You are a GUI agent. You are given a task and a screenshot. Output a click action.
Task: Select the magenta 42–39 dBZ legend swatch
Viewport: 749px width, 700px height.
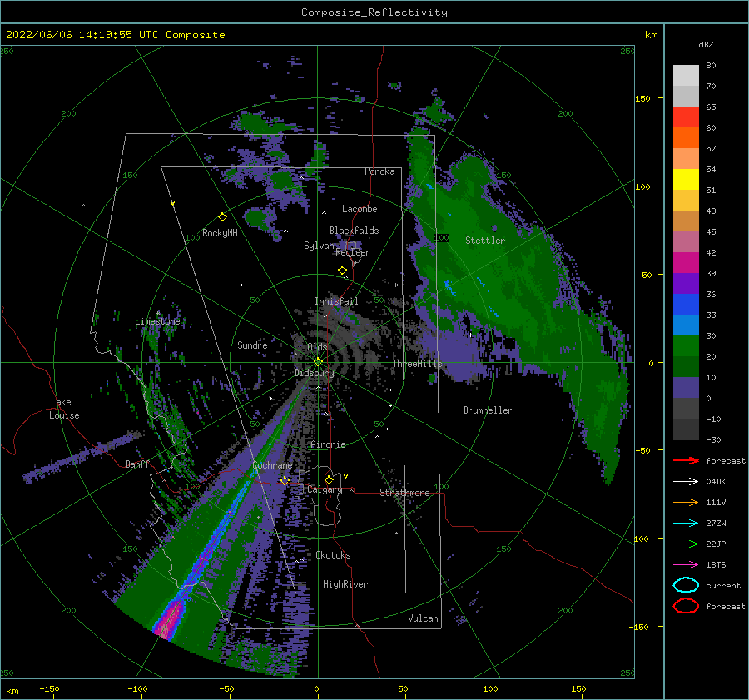[686, 262]
